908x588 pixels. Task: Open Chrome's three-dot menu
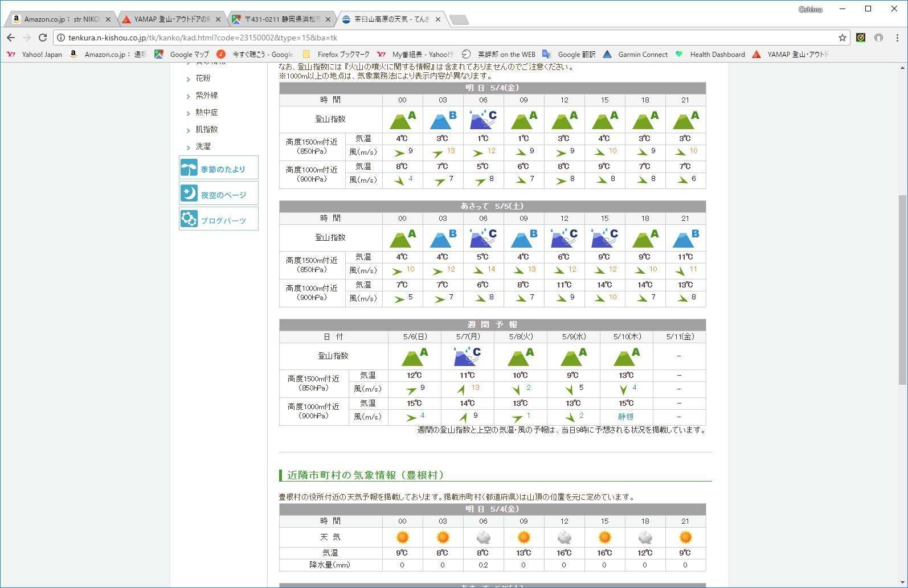tap(897, 38)
